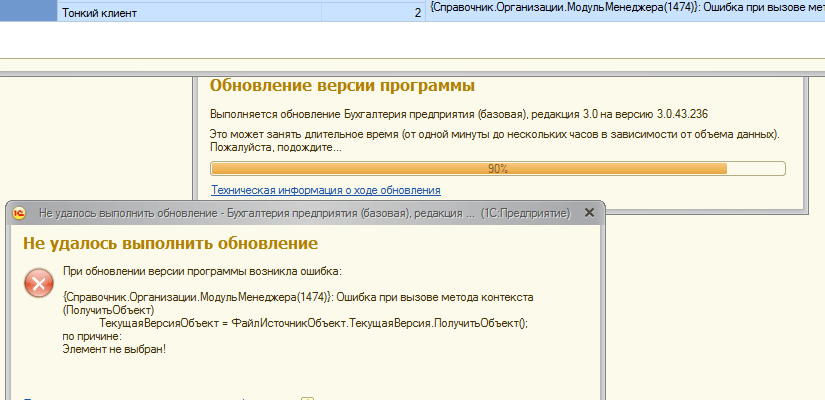Click the 'Пожалуйста, подождите...' text
825x400 pixels.
coord(276,147)
